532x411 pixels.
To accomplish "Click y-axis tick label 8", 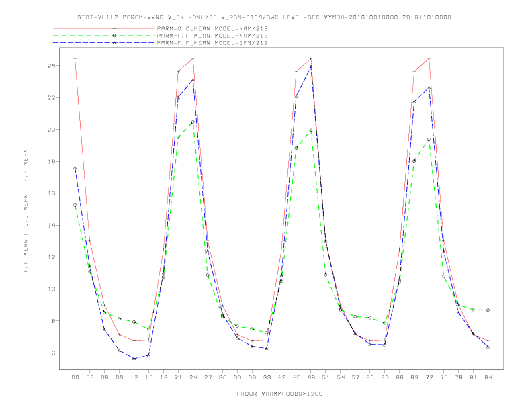I will pos(54,321).
